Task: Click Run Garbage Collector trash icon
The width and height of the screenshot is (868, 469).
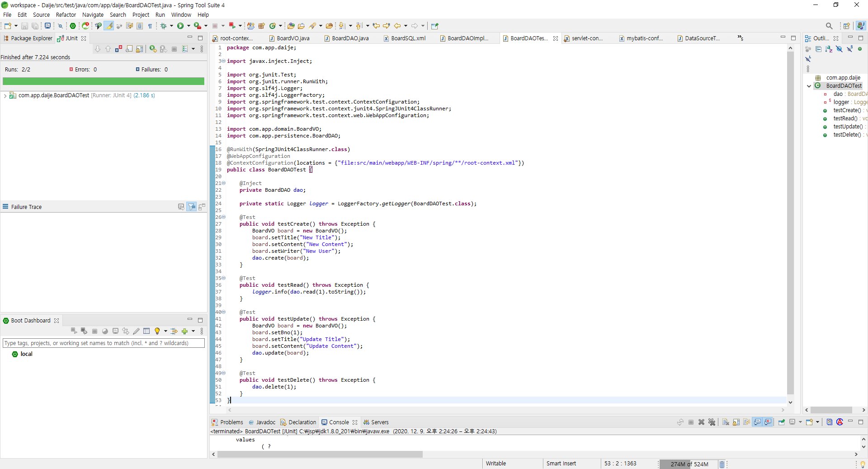Action: click(x=722, y=464)
